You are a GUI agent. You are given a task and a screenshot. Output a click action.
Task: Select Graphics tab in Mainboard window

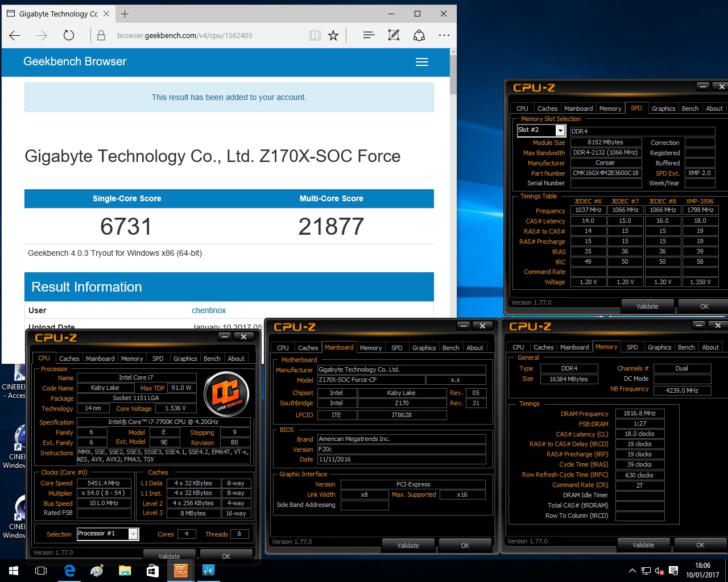coord(424,348)
